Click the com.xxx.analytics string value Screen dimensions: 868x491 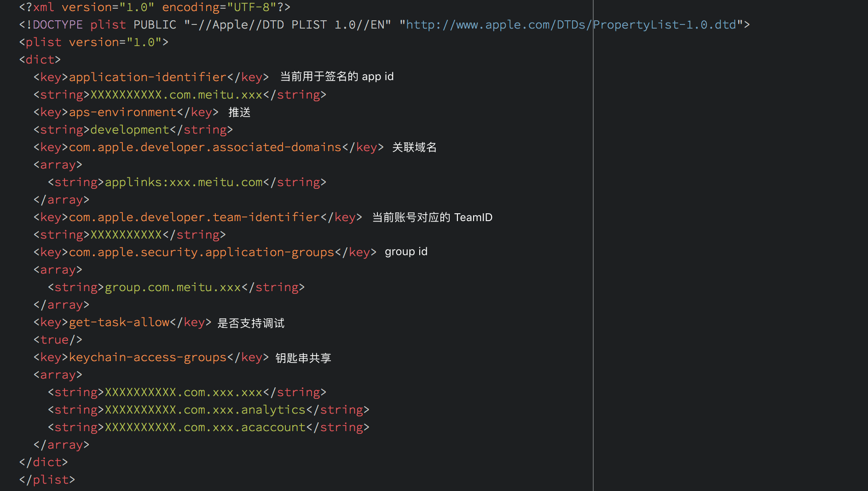205,410
